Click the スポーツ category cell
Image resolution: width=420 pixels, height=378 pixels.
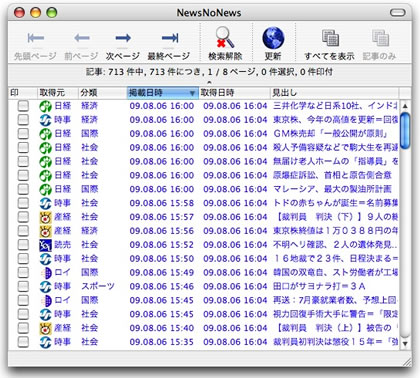tap(98, 287)
